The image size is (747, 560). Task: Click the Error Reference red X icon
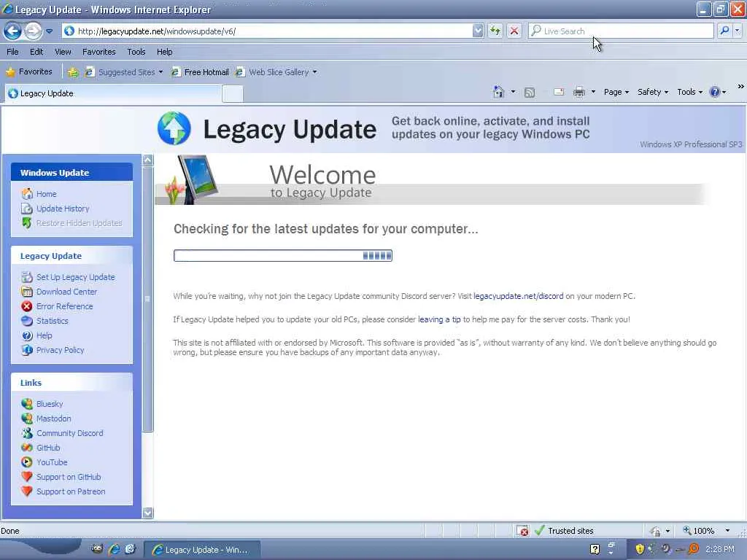point(27,306)
